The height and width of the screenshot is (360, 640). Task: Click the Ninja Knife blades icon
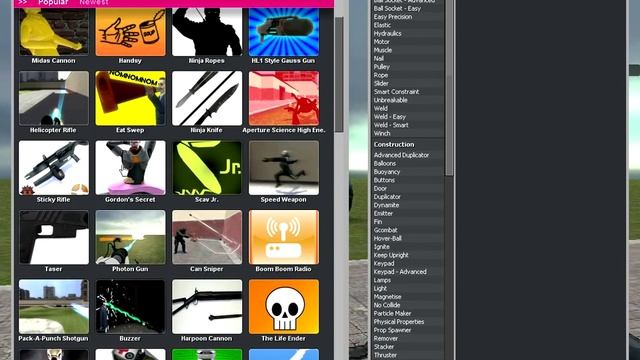tap(207, 98)
